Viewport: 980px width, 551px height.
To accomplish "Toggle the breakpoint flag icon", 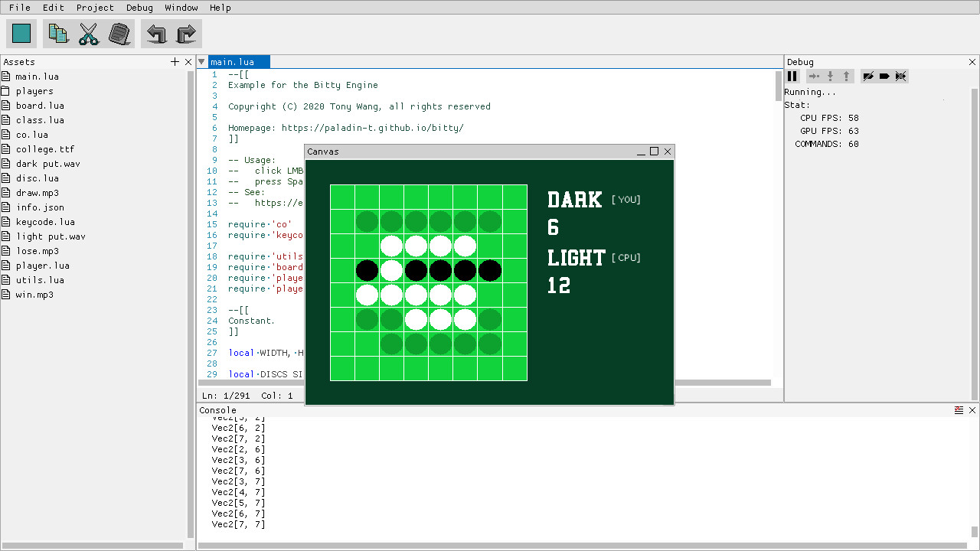I will click(x=884, y=76).
